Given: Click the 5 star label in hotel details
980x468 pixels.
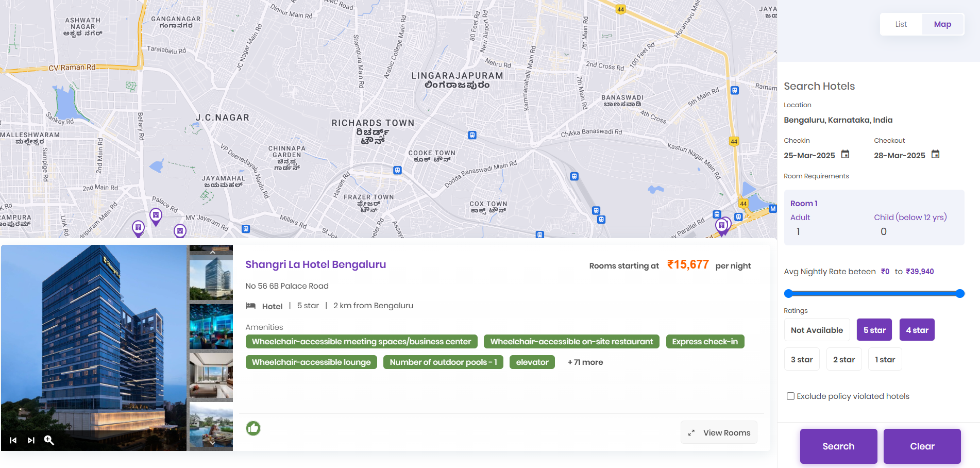Looking at the screenshot, I should point(308,306).
